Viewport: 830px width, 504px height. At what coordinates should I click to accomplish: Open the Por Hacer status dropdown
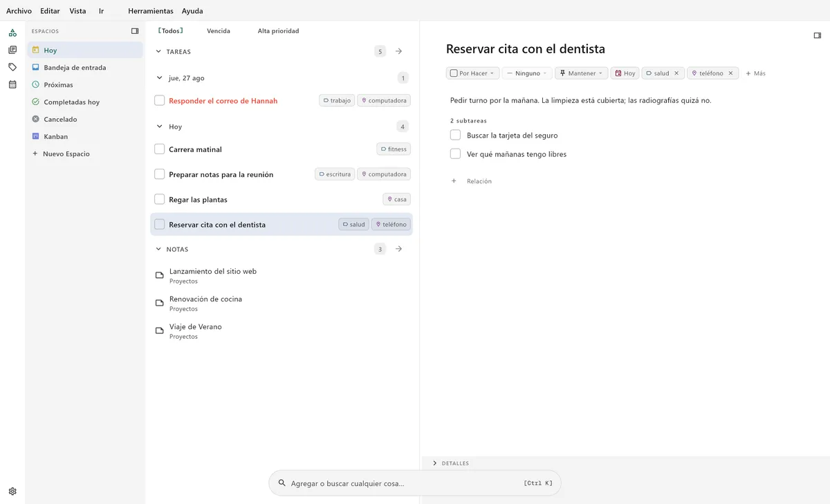(472, 73)
